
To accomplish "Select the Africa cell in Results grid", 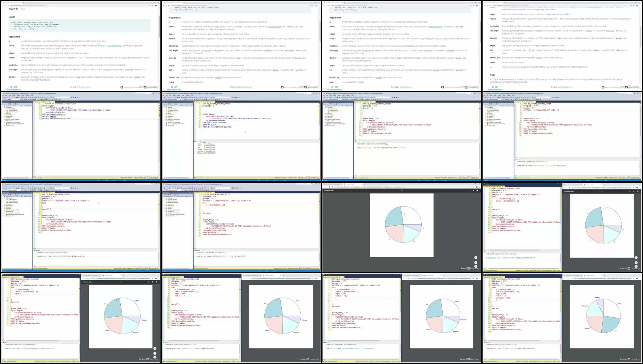I will 200,146.
